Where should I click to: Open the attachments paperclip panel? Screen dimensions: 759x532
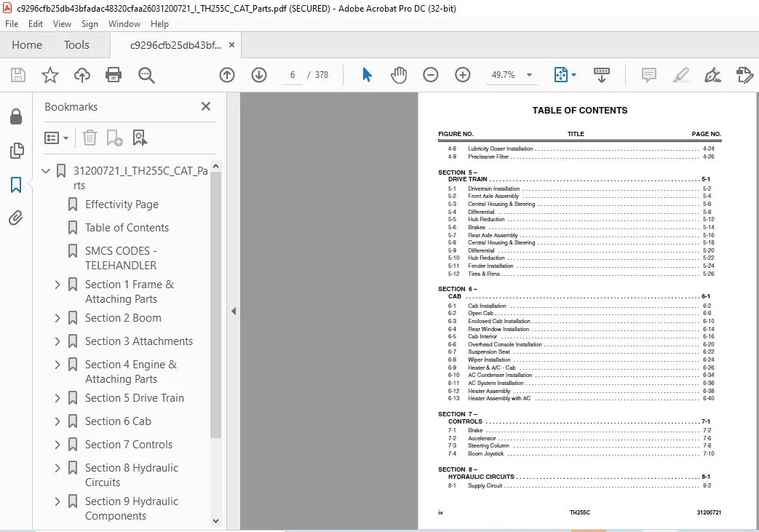(x=16, y=218)
